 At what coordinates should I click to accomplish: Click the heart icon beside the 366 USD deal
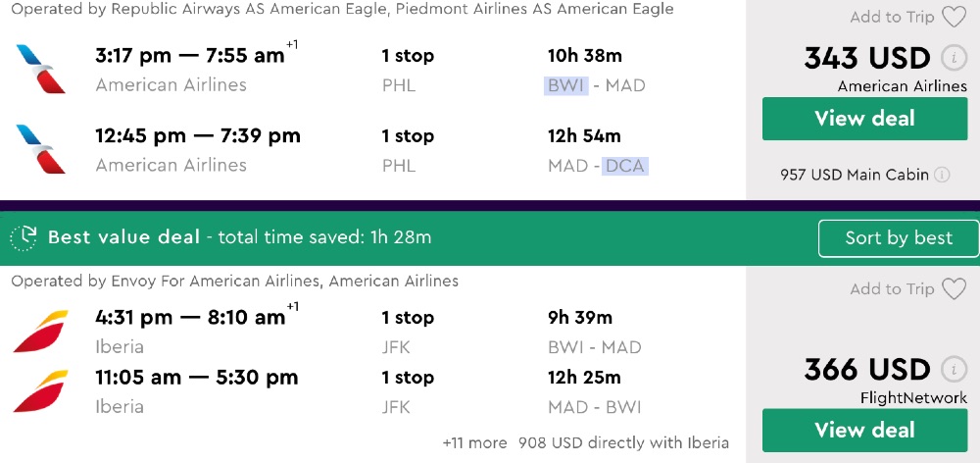tap(954, 289)
